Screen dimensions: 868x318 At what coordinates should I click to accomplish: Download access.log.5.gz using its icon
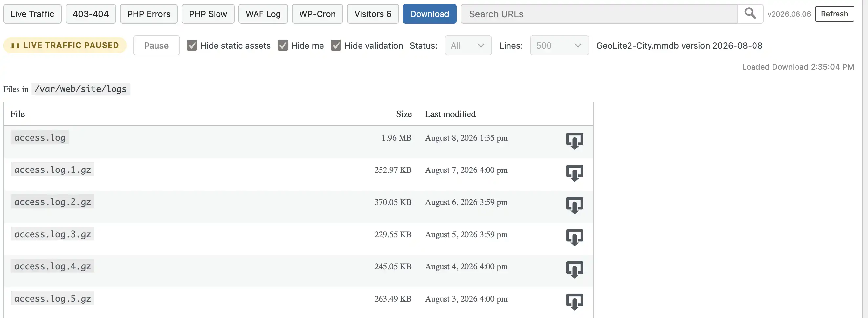pos(574,302)
